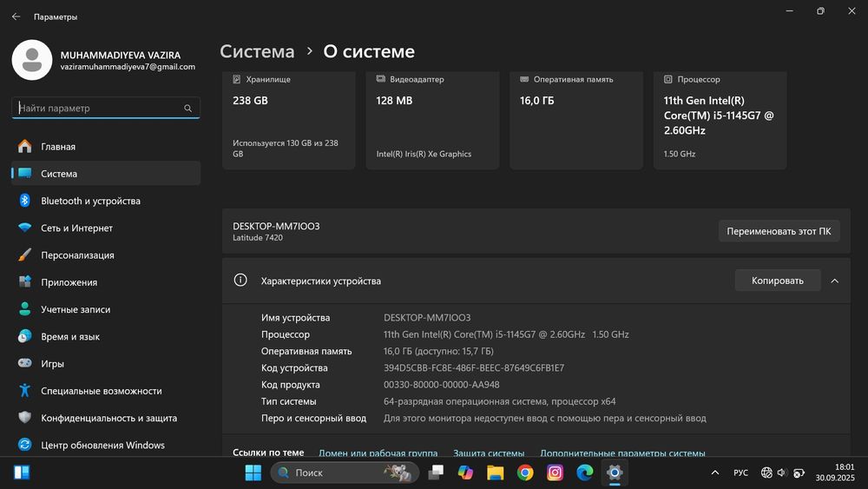Image resolution: width=868 pixels, height=489 pixels.
Task: Click the РУС language indicator
Action: click(x=740, y=472)
